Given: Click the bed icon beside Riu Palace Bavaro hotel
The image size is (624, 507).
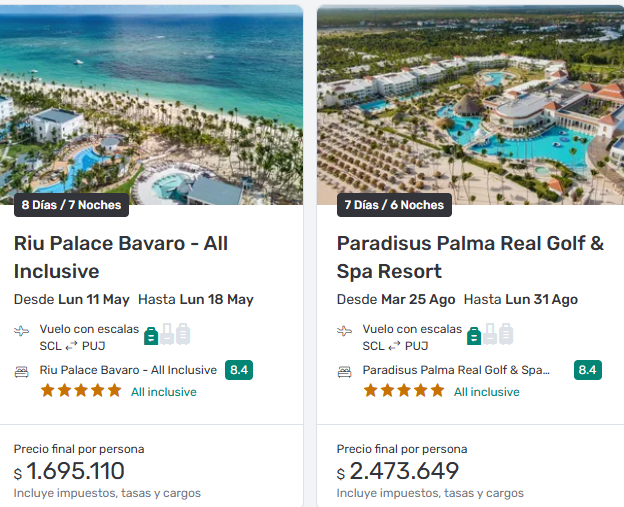Looking at the screenshot, I should (x=22, y=371).
